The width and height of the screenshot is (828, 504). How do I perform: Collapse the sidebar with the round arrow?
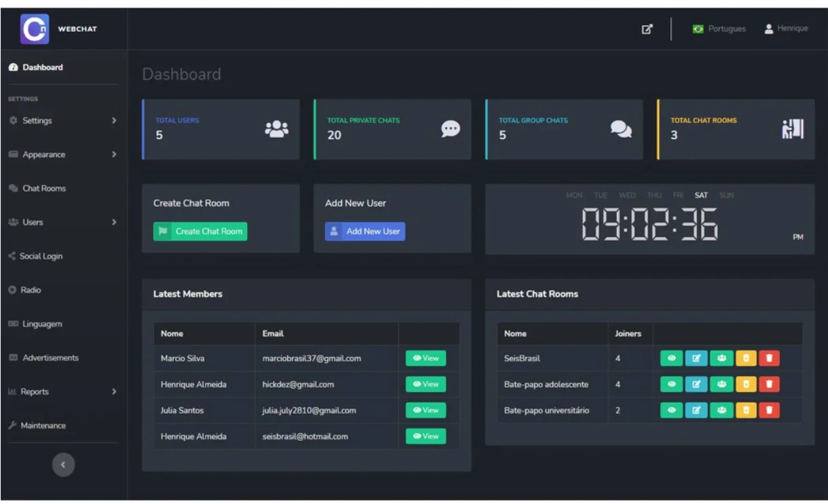click(x=63, y=465)
